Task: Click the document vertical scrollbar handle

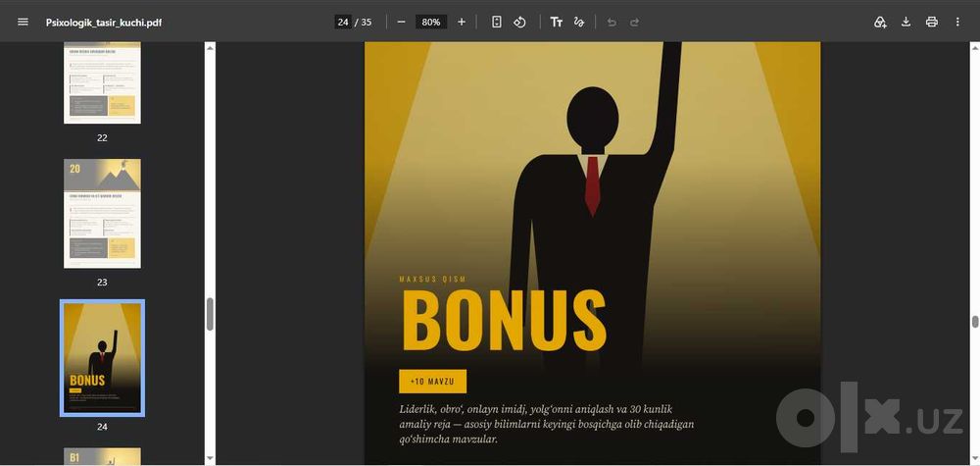Action: [974, 322]
